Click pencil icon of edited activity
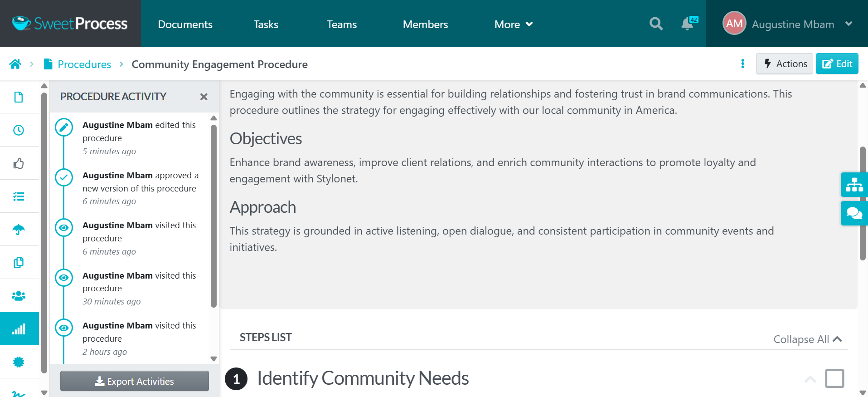 64,127
